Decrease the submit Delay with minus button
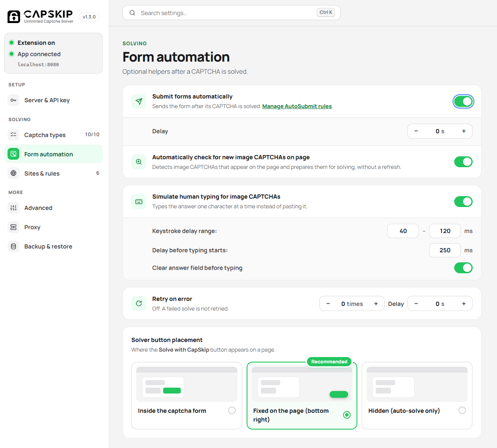 (416, 131)
